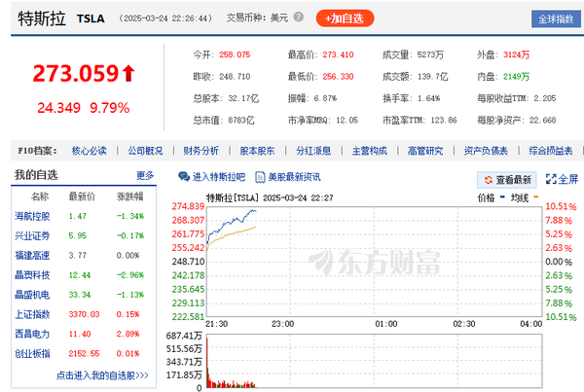The width and height of the screenshot is (584, 392).
Task: Click 成交额 value 139.7亿
Action: click(433, 77)
